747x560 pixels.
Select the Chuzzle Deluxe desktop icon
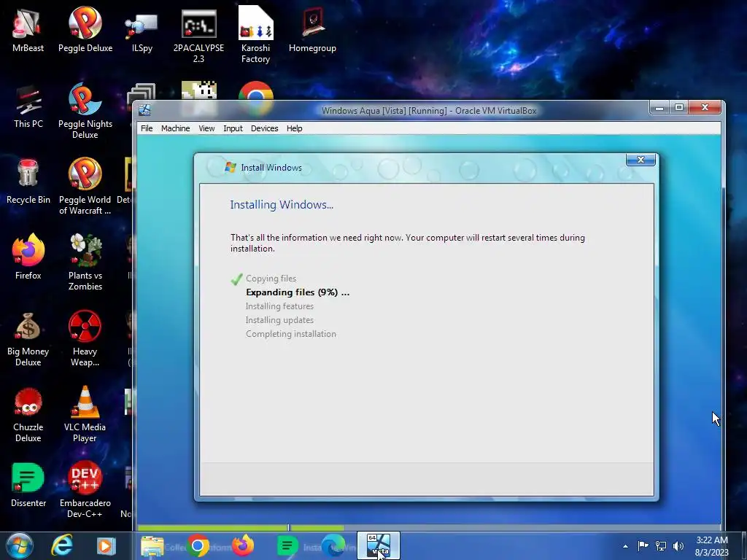click(28, 415)
